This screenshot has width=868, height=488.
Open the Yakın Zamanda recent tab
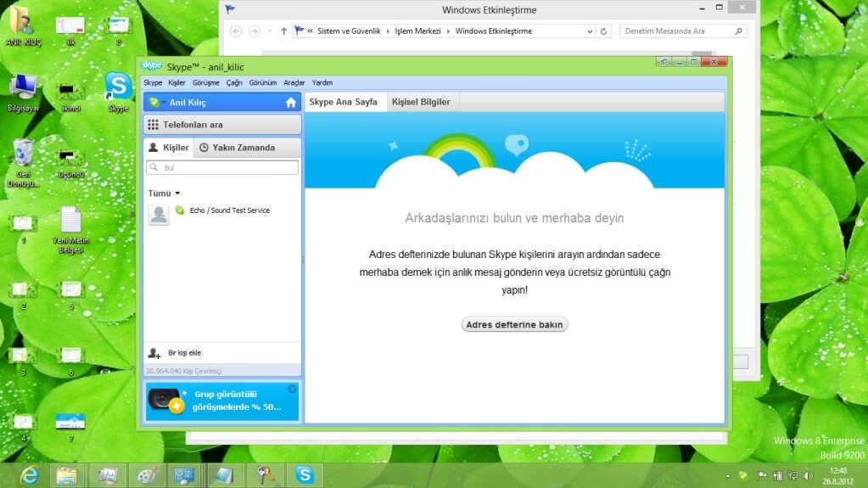(x=237, y=148)
